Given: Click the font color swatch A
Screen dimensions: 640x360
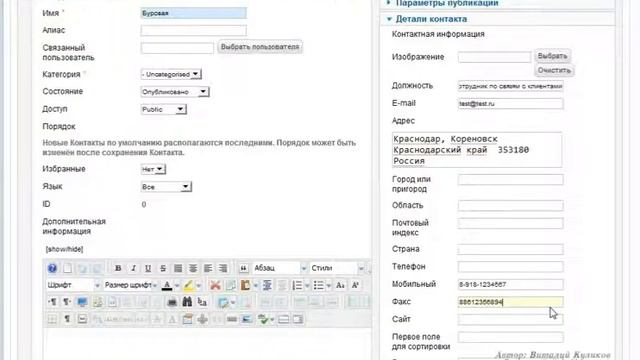Looking at the screenshot, I should (167, 285).
